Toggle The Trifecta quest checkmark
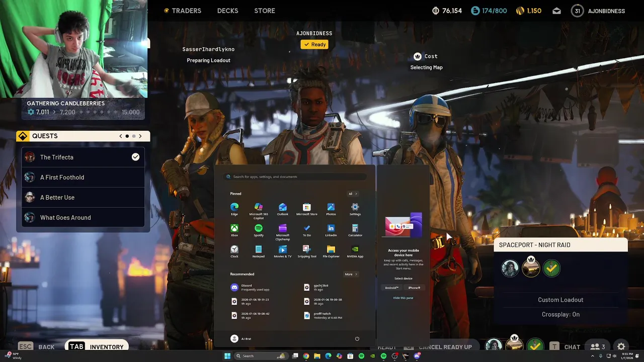Image resolution: width=644 pixels, height=362 pixels. 135,157
